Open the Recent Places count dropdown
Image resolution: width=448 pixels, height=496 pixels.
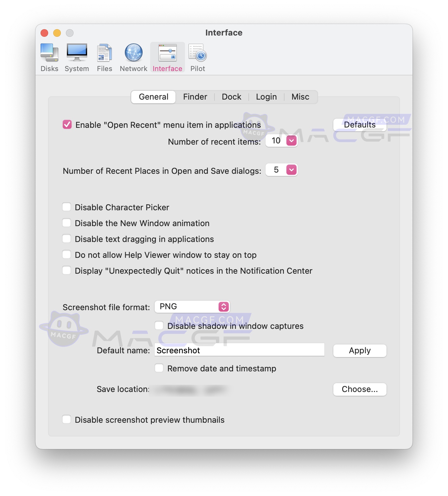click(x=291, y=170)
